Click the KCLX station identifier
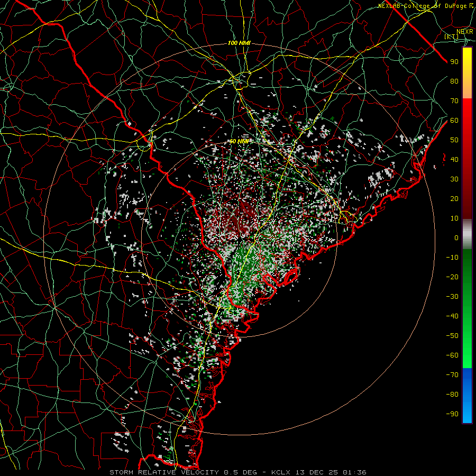 [281, 472]
